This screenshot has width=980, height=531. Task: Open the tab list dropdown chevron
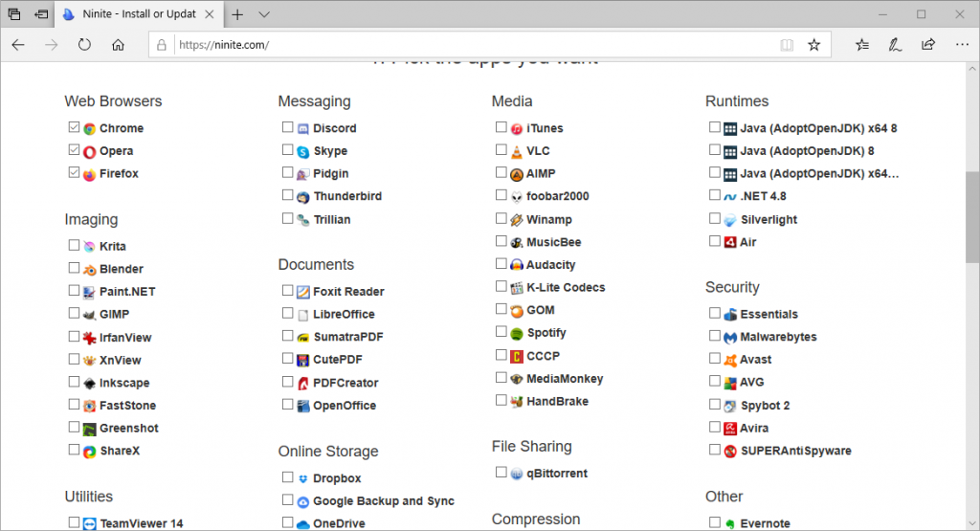[x=264, y=14]
